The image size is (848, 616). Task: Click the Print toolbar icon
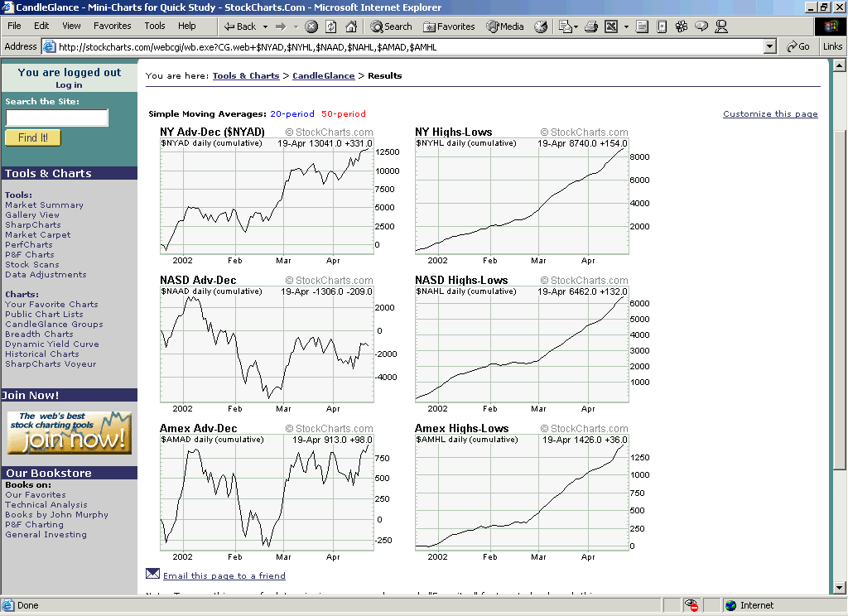tap(591, 26)
